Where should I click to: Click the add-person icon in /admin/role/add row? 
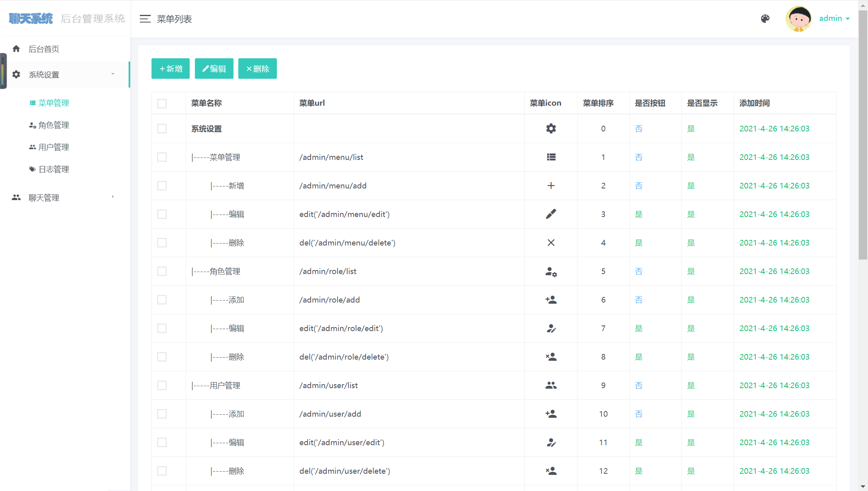point(551,300)
